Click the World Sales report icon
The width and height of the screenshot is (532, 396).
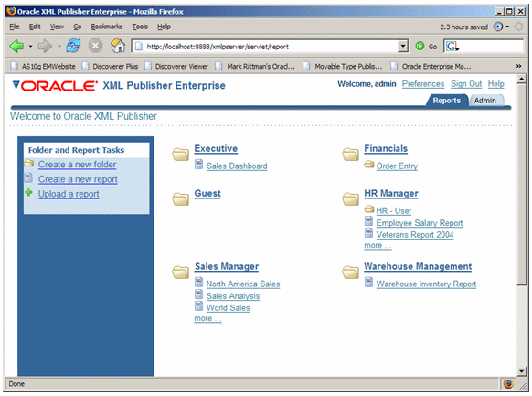click(x=199, y=306)
